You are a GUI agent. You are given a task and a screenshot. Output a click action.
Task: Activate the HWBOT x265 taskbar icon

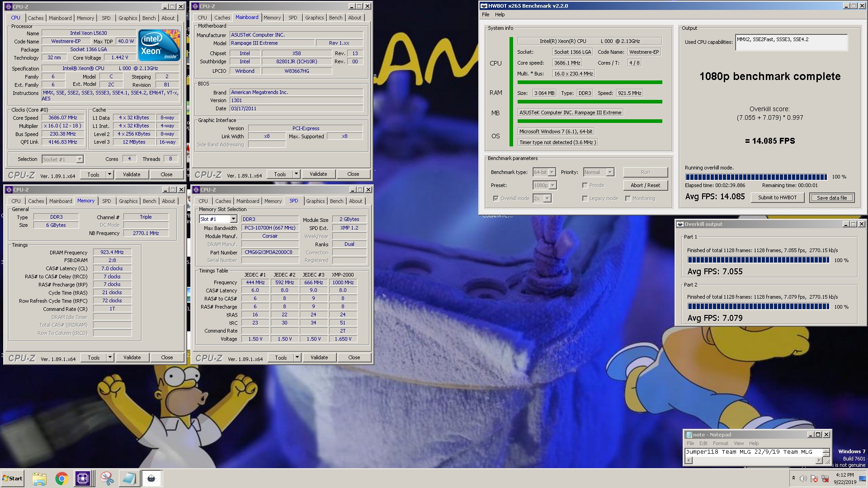[151, 479]
